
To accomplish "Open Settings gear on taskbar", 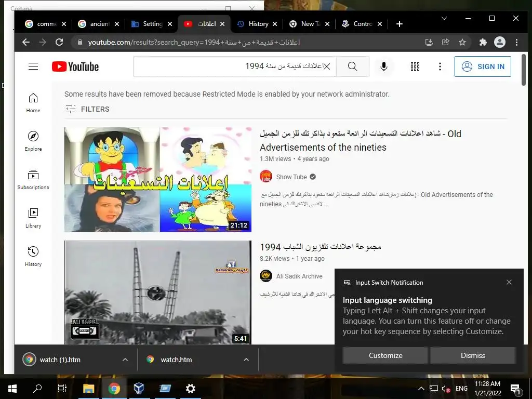I will (190, 389).
